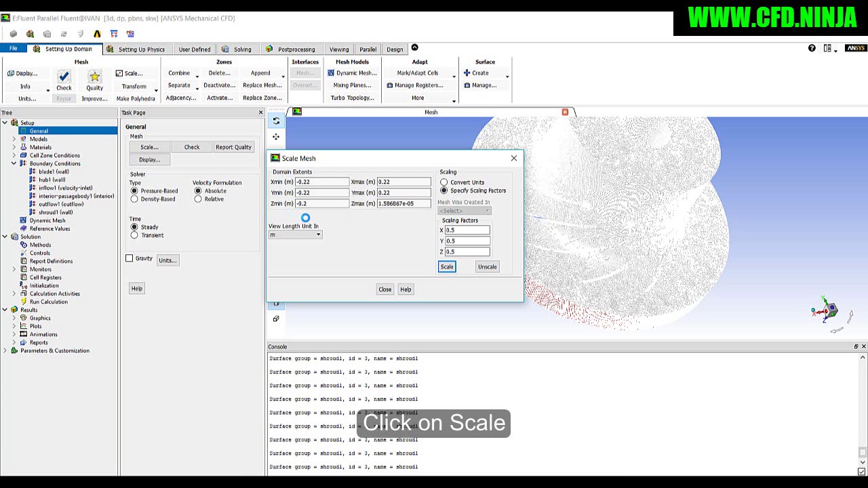The width and height of the screenshot is (868, 488).
Task: Click the lightning bolt icon in quick toolbar
Action: (x=80, y=34)
